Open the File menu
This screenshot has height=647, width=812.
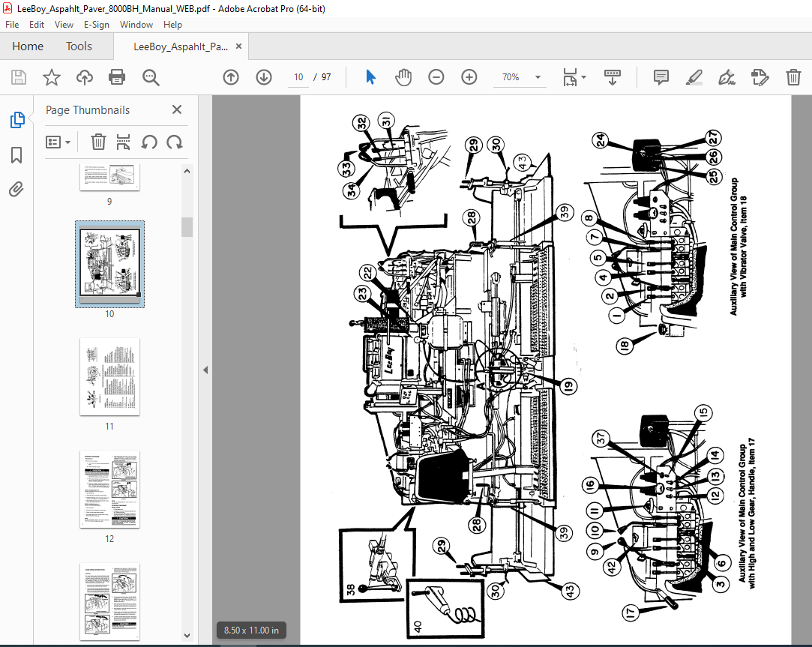click(x=12, y=24)
